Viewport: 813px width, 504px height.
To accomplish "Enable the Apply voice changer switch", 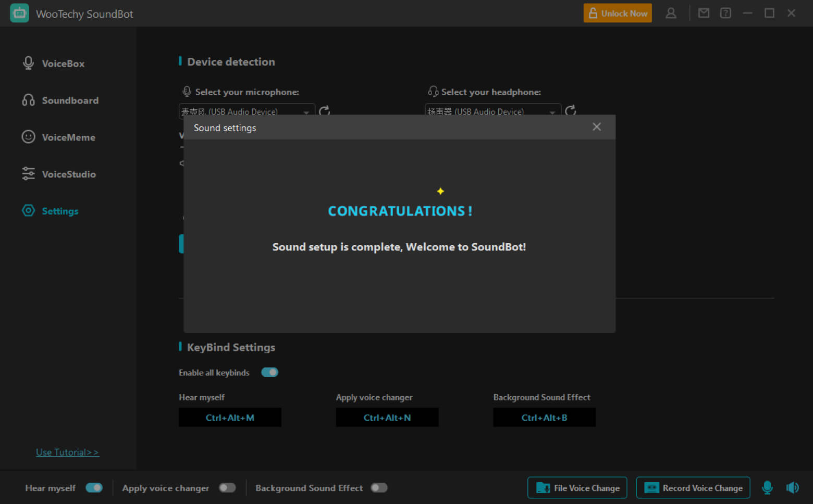I will [x=227, y=488].
